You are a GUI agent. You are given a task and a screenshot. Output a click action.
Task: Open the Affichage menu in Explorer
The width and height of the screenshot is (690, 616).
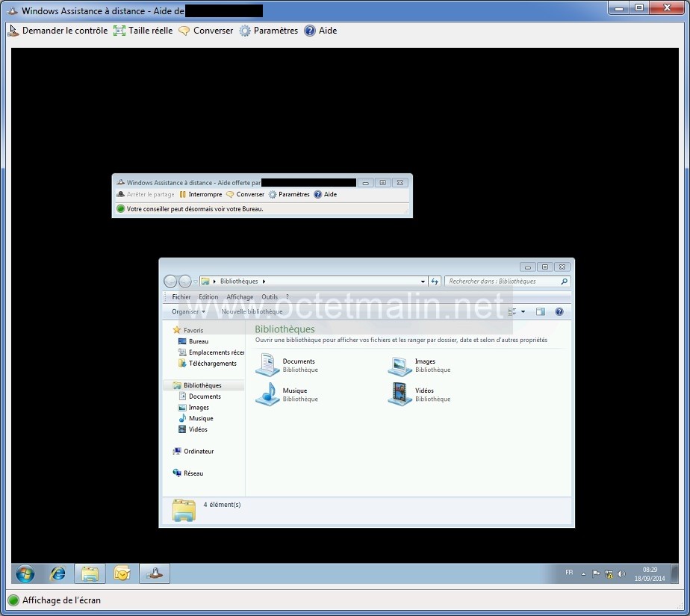(x=240, y=296)
